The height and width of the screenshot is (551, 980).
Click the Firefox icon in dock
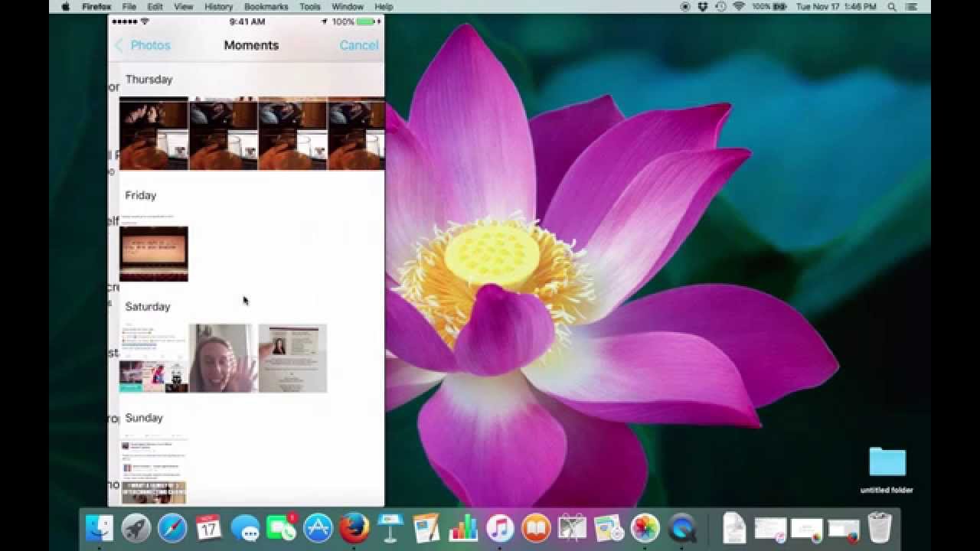tap(354, 528)
